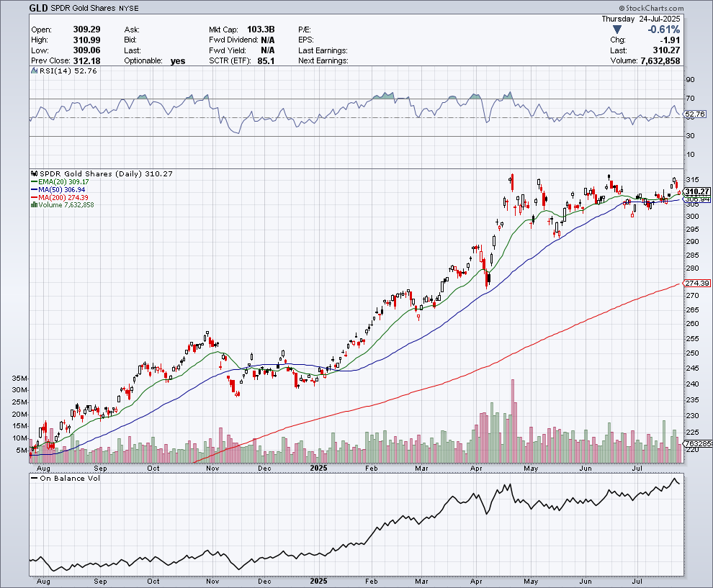Click the green EMA(20) line marker in the legend
The image size is (713, 588).
tap(34, 182)
